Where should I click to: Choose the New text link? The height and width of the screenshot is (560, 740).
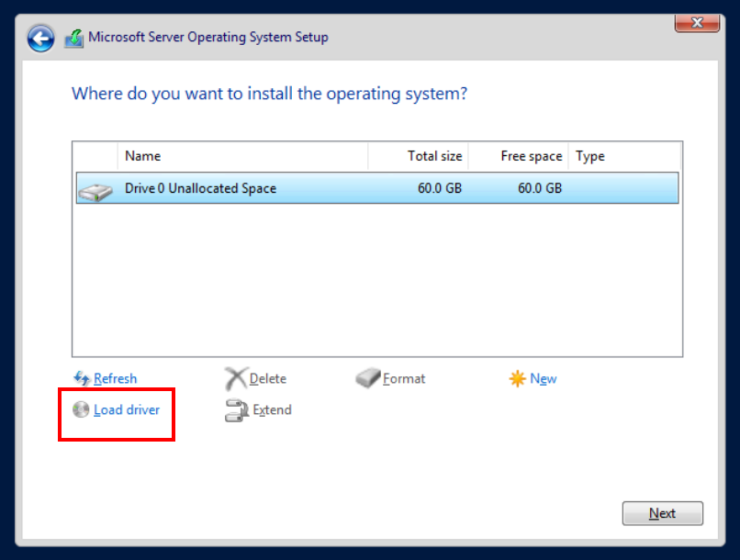(x=543, y=378)
